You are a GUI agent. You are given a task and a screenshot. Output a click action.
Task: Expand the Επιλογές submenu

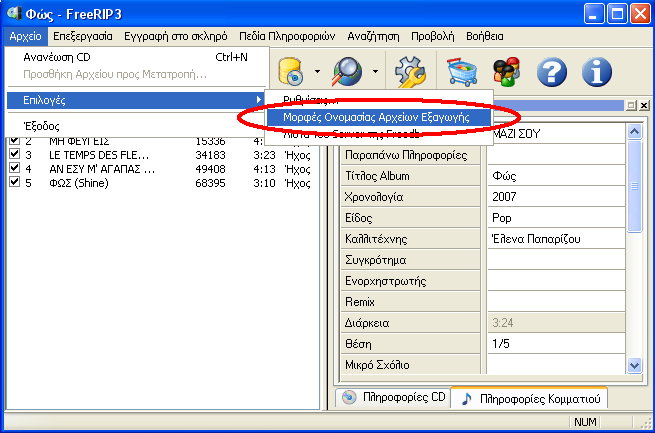136,100
